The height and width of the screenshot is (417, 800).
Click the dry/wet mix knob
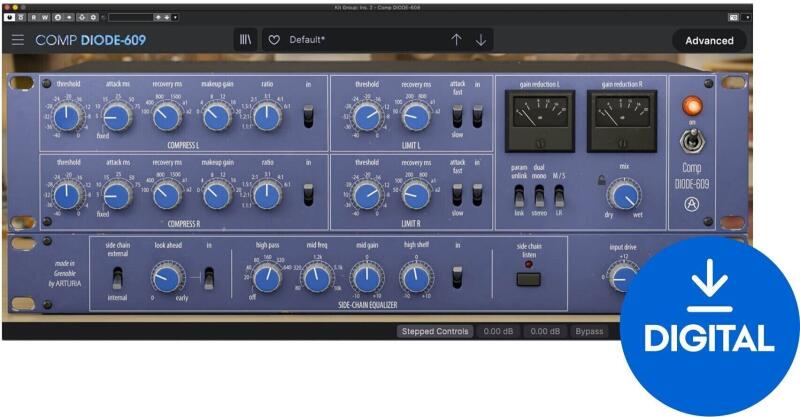(624, 196)
